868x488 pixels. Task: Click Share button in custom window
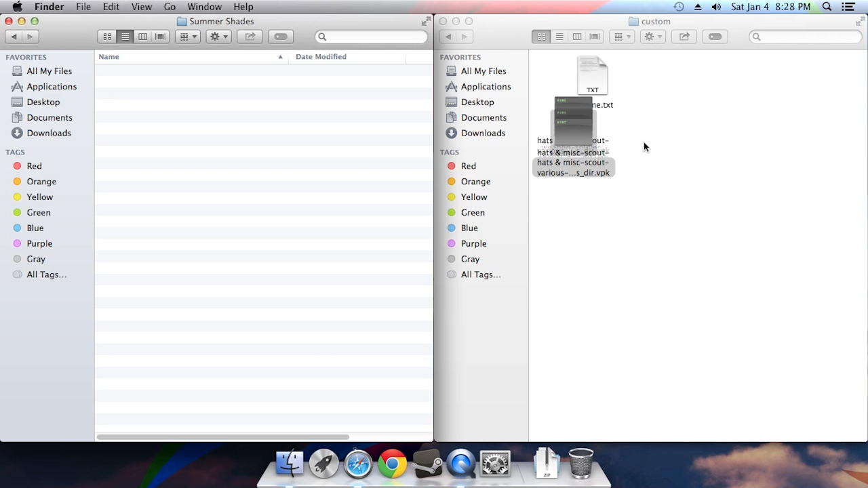[x=684, y=37]
